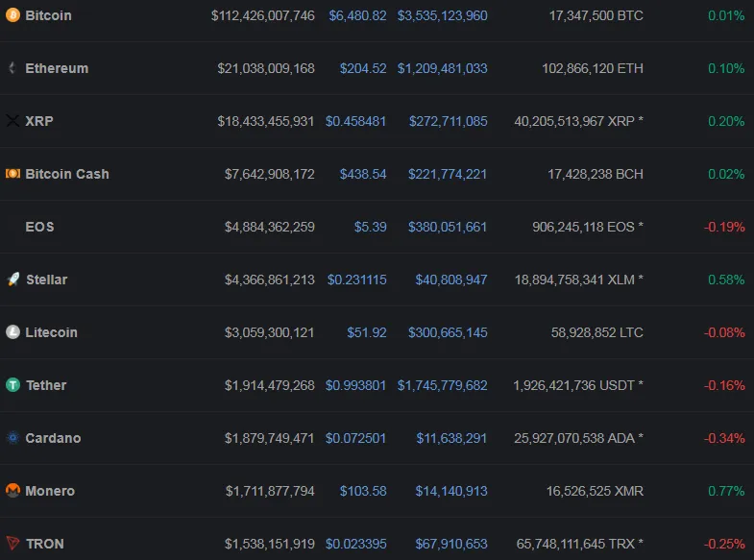This screenshot has height=560, width=754.
Task: Open the Litecoin coin name link
Action: 51,332
